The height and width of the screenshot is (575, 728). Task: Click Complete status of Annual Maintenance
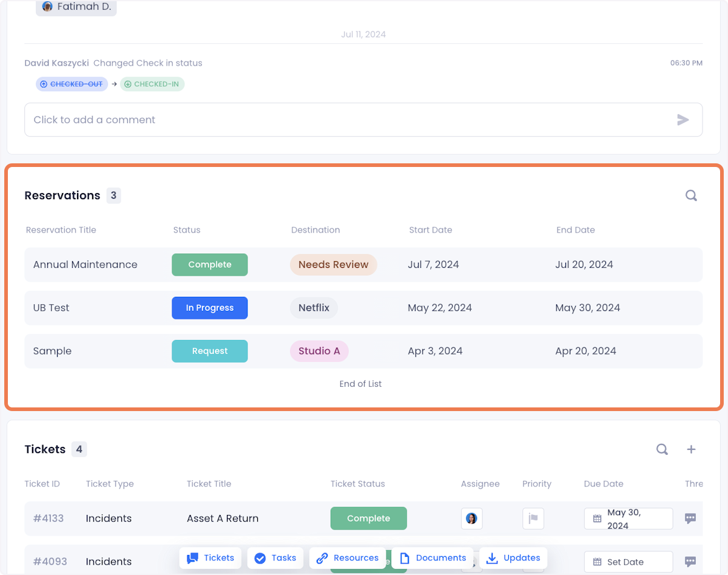pyautogui.click(x=210, y=265)
